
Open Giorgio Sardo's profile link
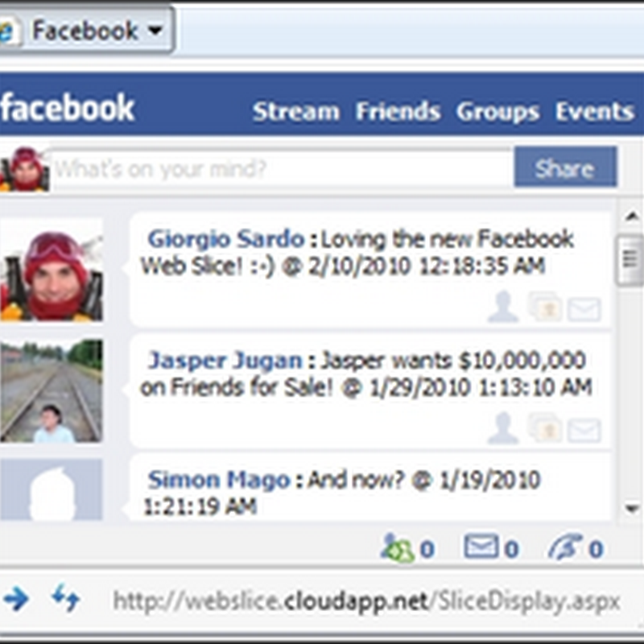[x=226, y=239]
